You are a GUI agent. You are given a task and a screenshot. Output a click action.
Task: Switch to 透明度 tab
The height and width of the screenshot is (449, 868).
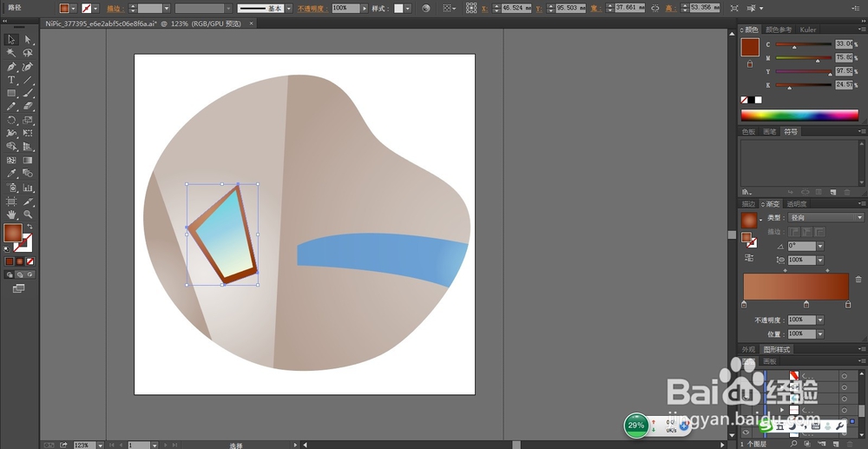click(x=797, y=204)
